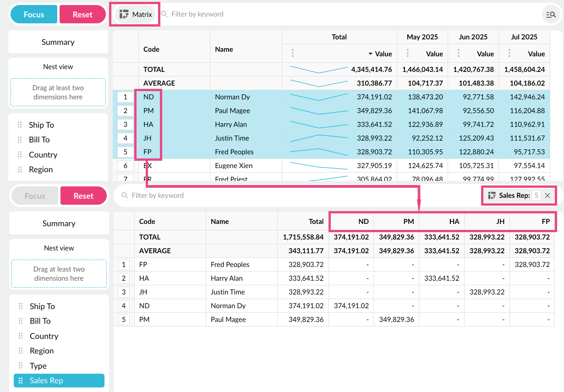Open the advanced search icon at top right
The width and height of the screenshot is (564, 392).
point(551,15)
